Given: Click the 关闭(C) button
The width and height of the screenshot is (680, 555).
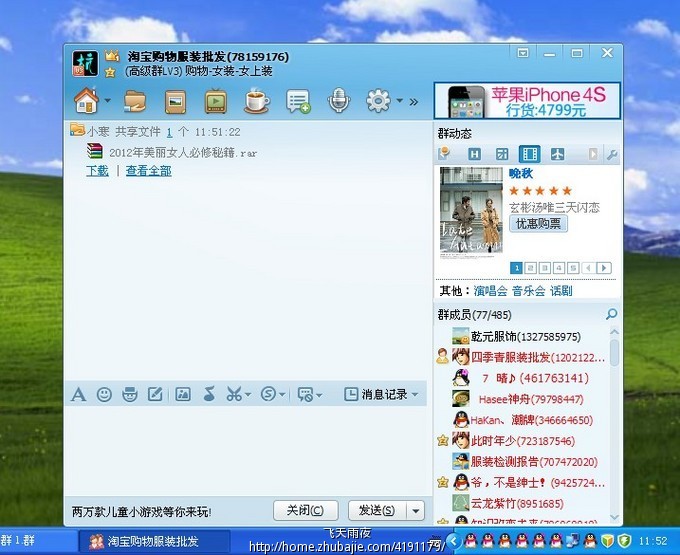Looking at the screenshot, I should (x=306, y=510).
